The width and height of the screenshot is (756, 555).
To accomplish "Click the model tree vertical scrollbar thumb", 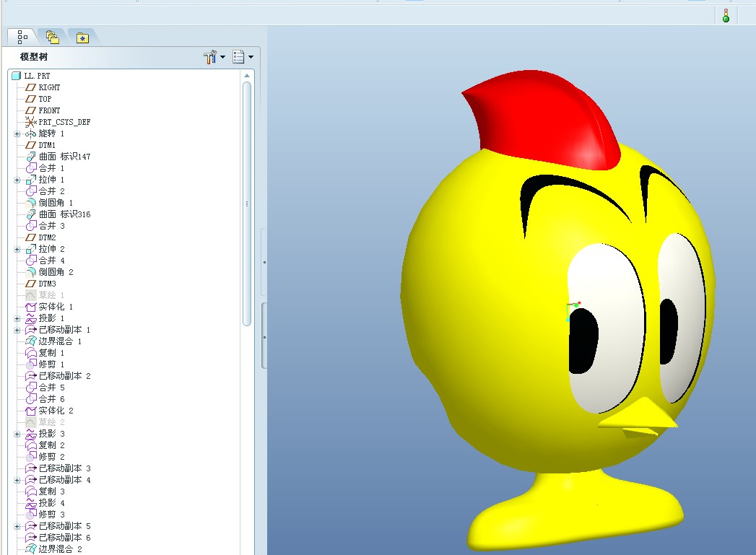I will [x=247, y=204].
